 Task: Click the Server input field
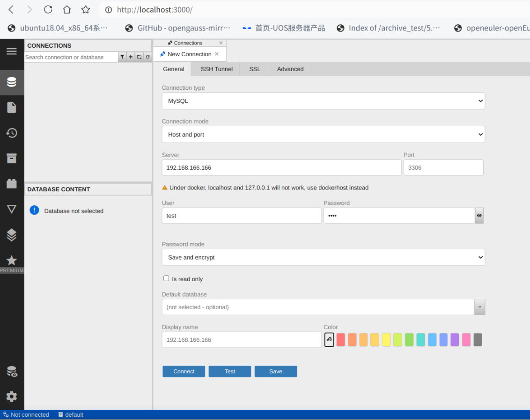pyautogui.click(x=281, y=167)
